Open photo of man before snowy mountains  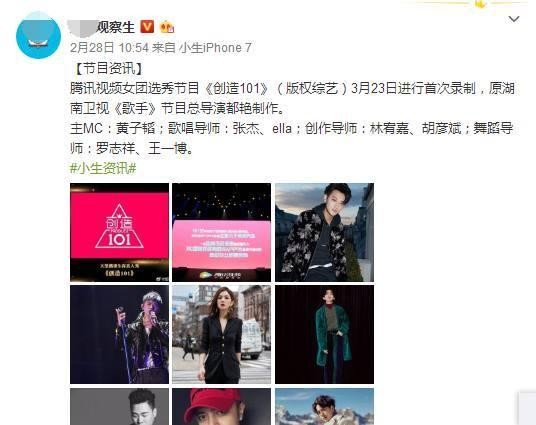coord(324,407)
